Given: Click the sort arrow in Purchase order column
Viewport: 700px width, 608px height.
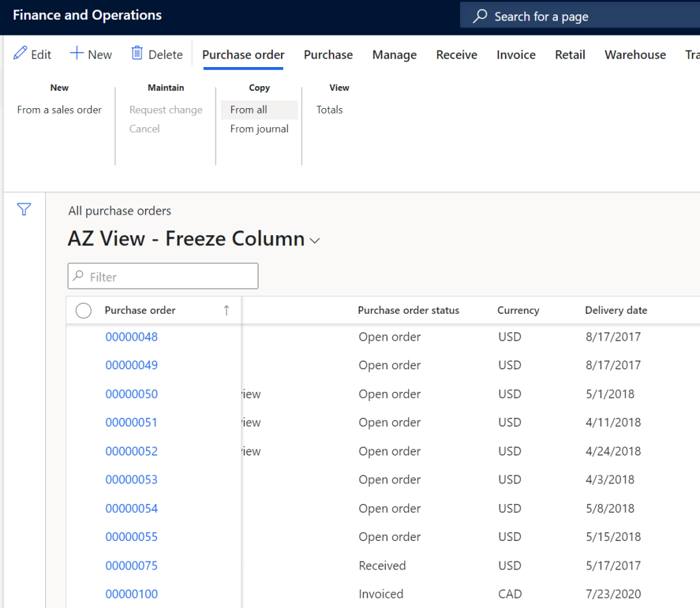Looking at the screenshot, I should coord(226,310).
